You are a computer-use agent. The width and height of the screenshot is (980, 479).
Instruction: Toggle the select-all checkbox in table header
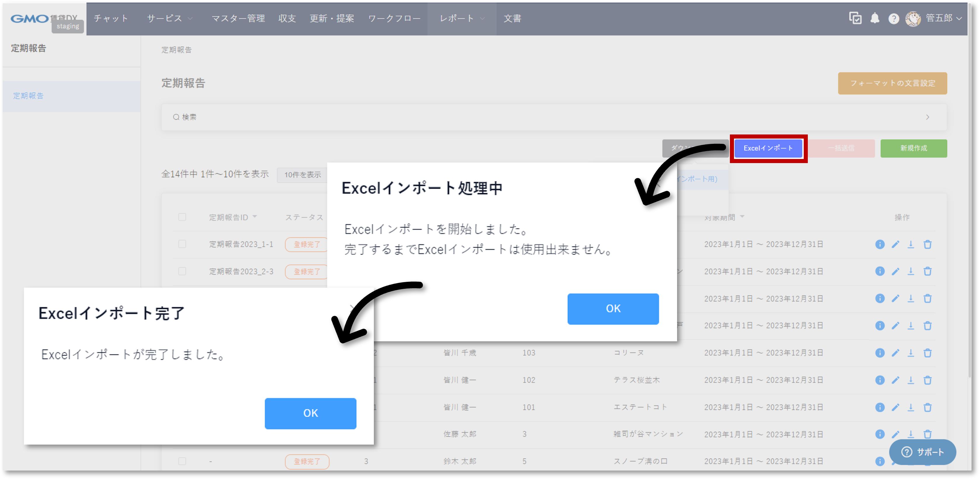(x=182, y=217)
